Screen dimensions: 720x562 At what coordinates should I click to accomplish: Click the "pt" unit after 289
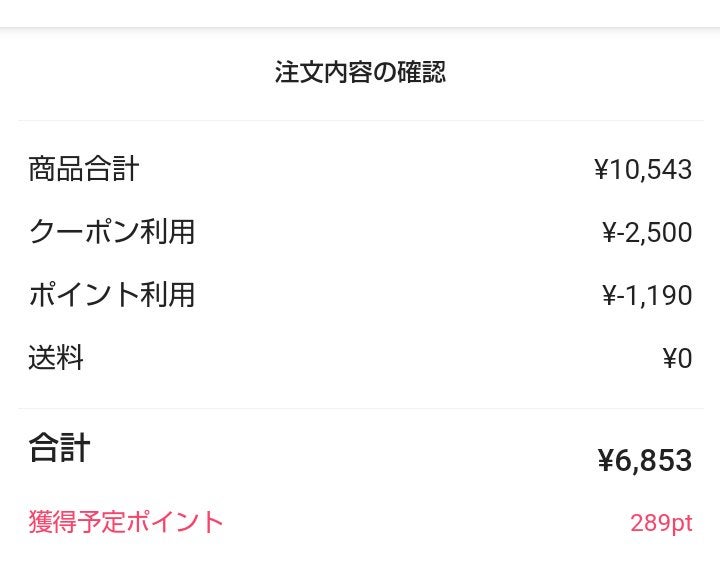point(680,523)
